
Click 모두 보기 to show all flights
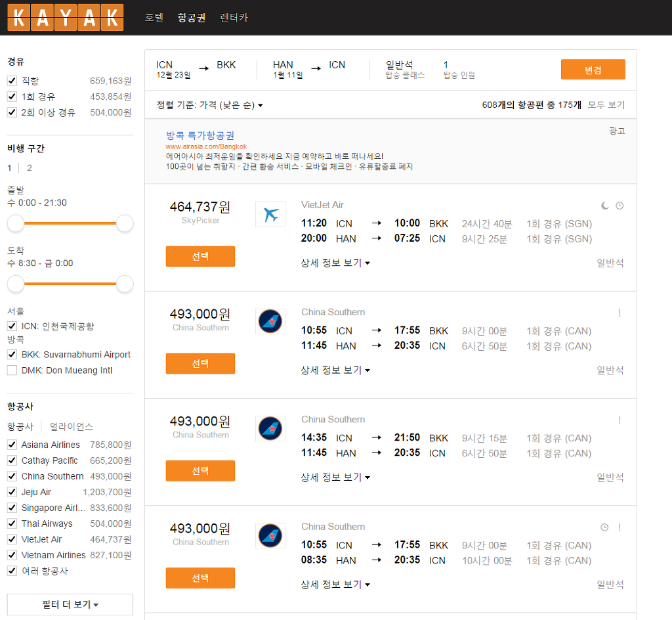[606, 105]
